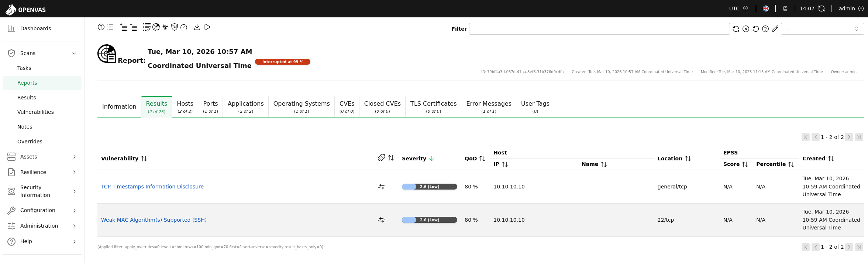
Task: Expand the Resilience sidebar section
Action: 74,172
